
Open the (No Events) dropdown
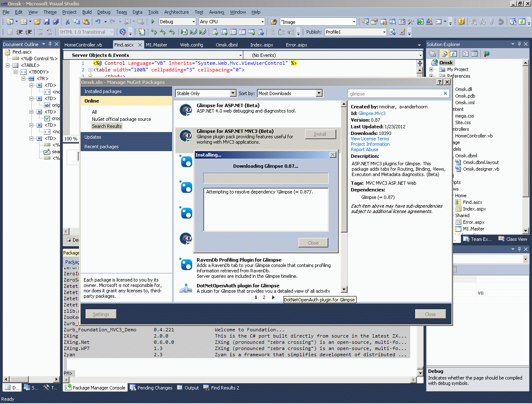[420, 55]
